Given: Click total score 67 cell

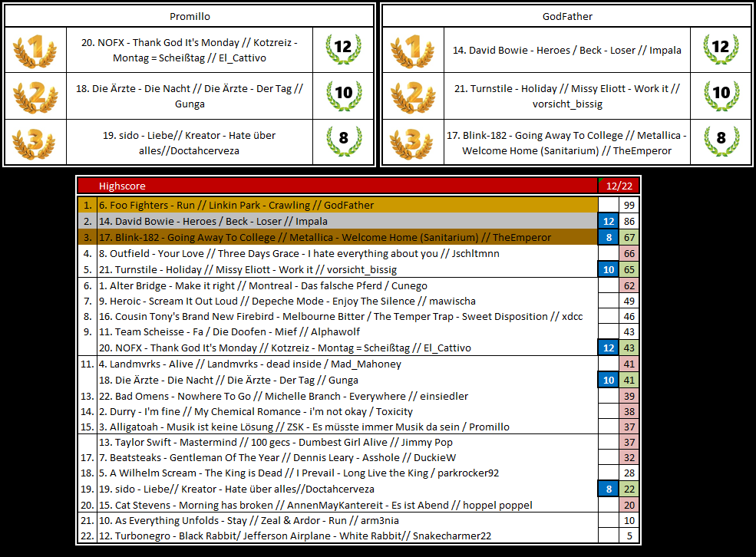Looking at the screenshot, I should tap(629, 238).
